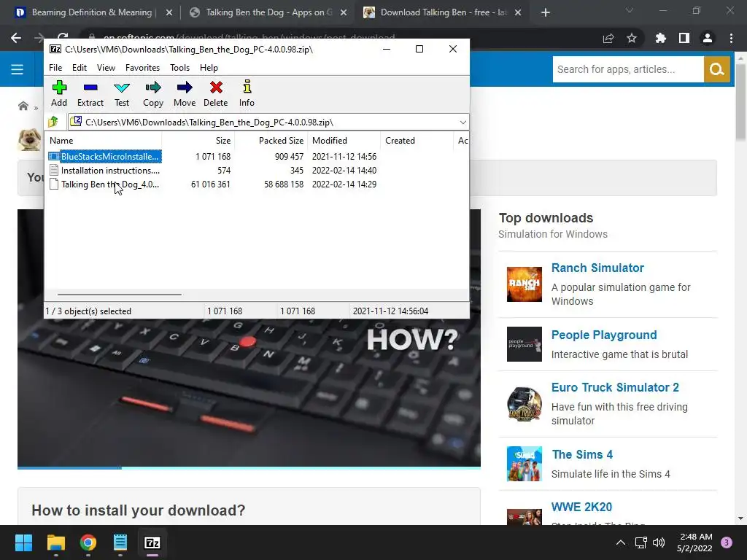747x560 pixels.
Task: Open Windows Start menu
Action: [23, 542]
